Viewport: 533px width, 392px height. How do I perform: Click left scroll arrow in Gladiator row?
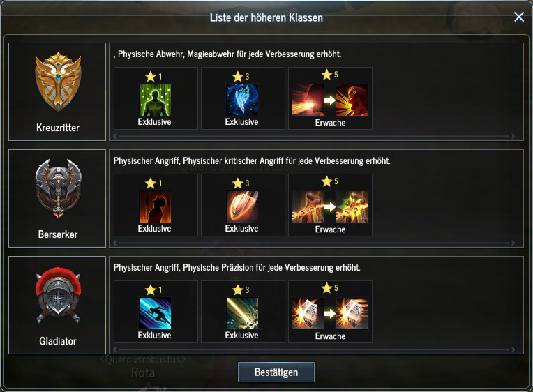[115, 349]
